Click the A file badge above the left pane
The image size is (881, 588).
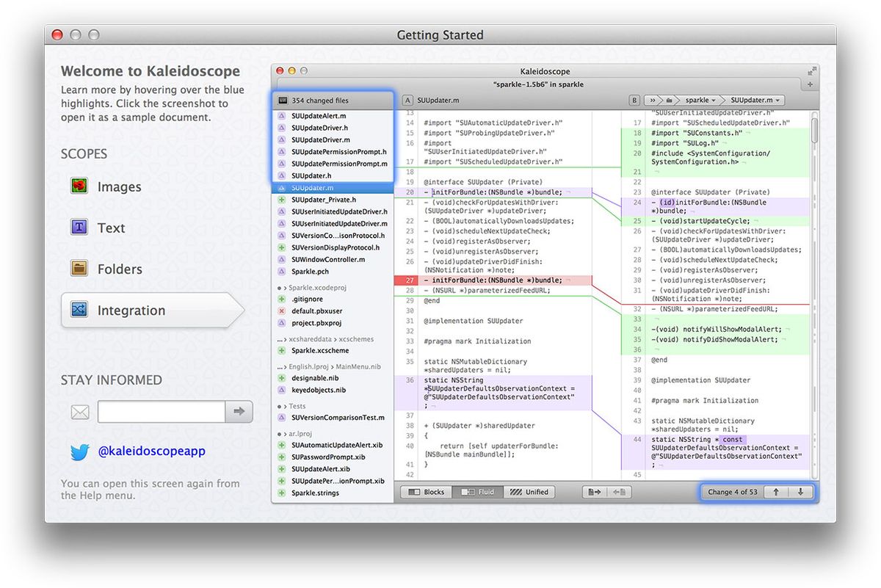(x=407, y=100)
